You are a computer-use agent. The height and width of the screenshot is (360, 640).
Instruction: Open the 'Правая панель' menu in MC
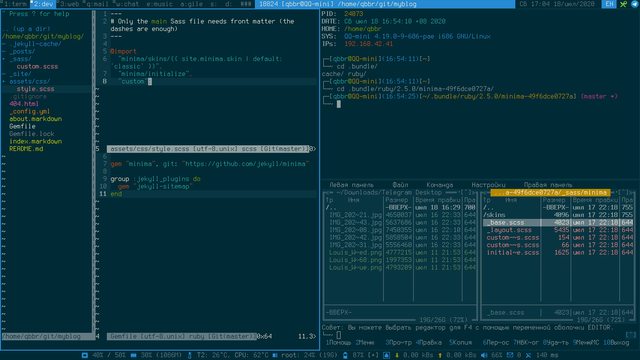tap(548, 185)
